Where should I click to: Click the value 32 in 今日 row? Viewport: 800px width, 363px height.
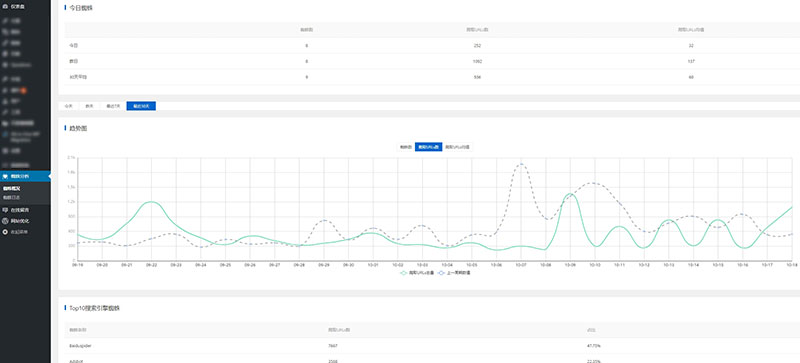(691, 45)
